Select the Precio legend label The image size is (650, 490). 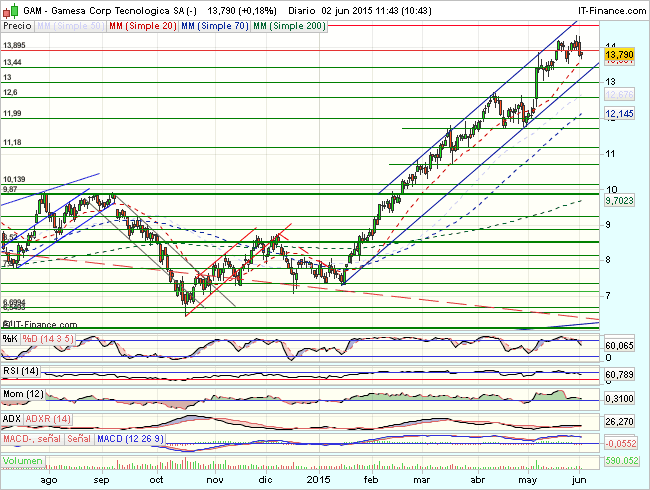pos(17,26)
